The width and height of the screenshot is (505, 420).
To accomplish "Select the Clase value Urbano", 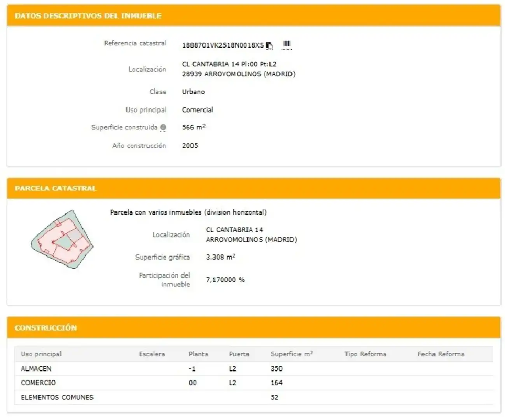I will tap(193, 92).
